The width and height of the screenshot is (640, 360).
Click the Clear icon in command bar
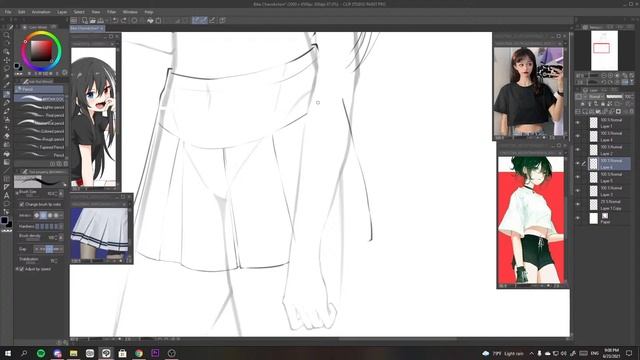click(134, 20)
